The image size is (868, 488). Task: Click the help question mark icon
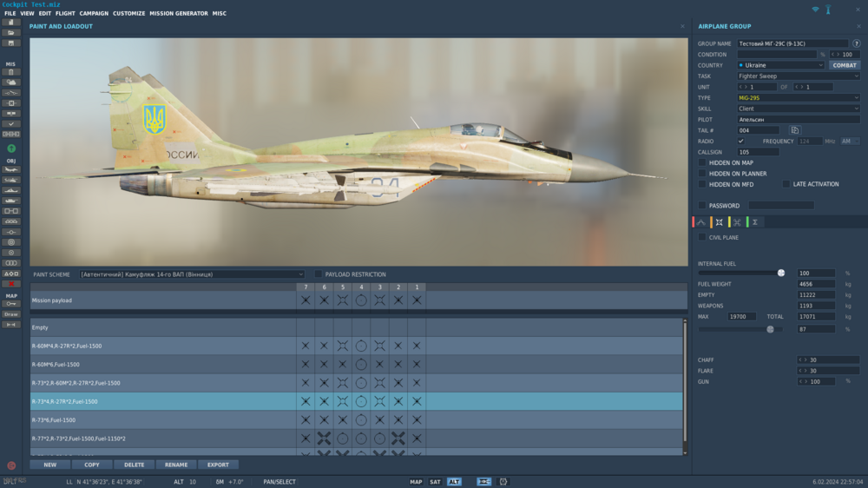click(857, 43)
